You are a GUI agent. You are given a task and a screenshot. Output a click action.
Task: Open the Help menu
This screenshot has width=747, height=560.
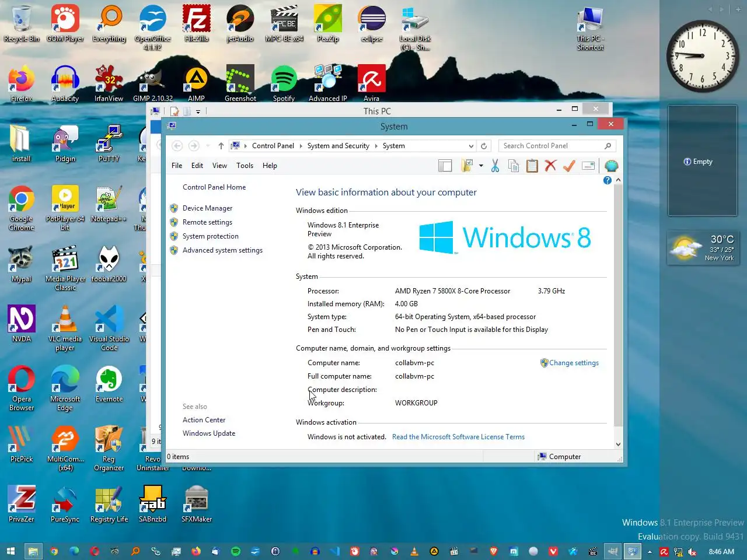(x=270, y=166)
